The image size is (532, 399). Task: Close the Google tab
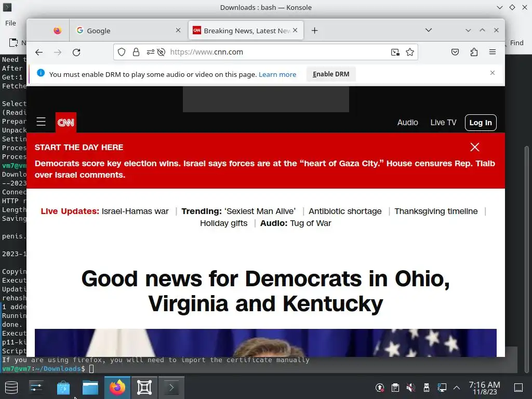tap(178, 30)
